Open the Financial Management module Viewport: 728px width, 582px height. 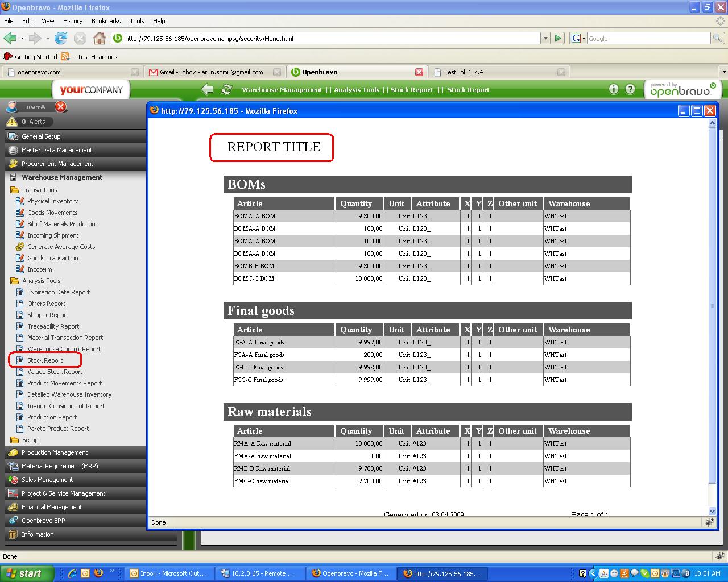click(x=52, y=507)
